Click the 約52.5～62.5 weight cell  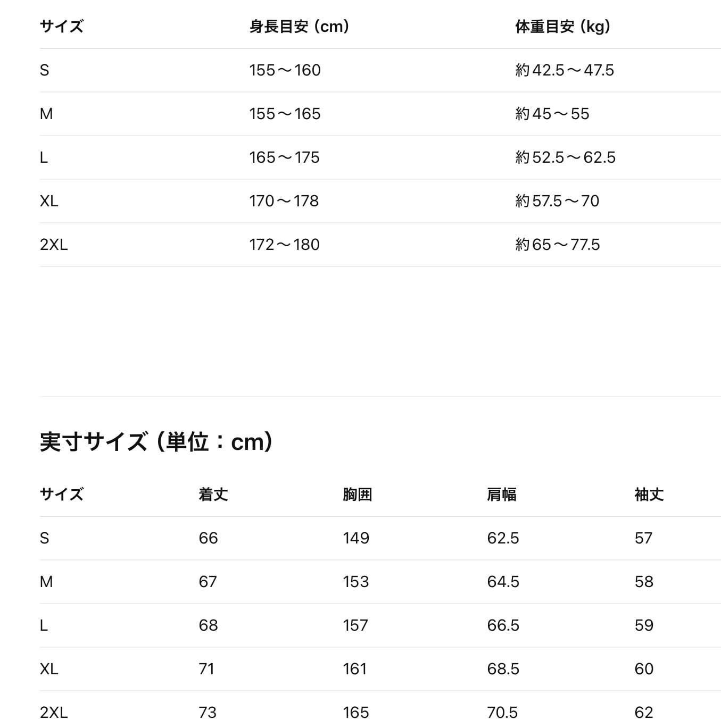pyautogui.click(x=565, y=157)
